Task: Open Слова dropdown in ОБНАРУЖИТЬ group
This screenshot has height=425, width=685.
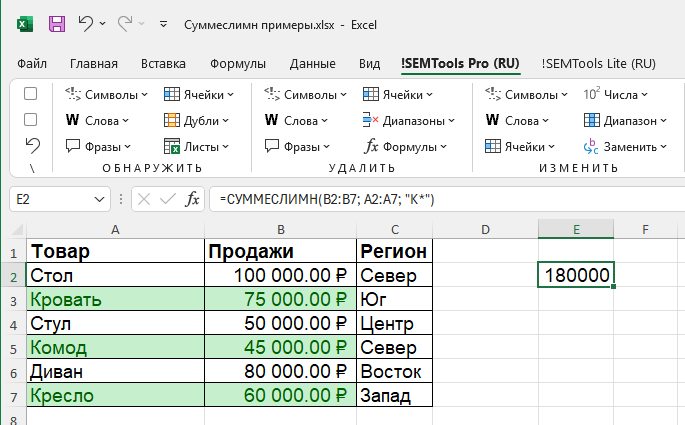Action: tap(97, 120)
